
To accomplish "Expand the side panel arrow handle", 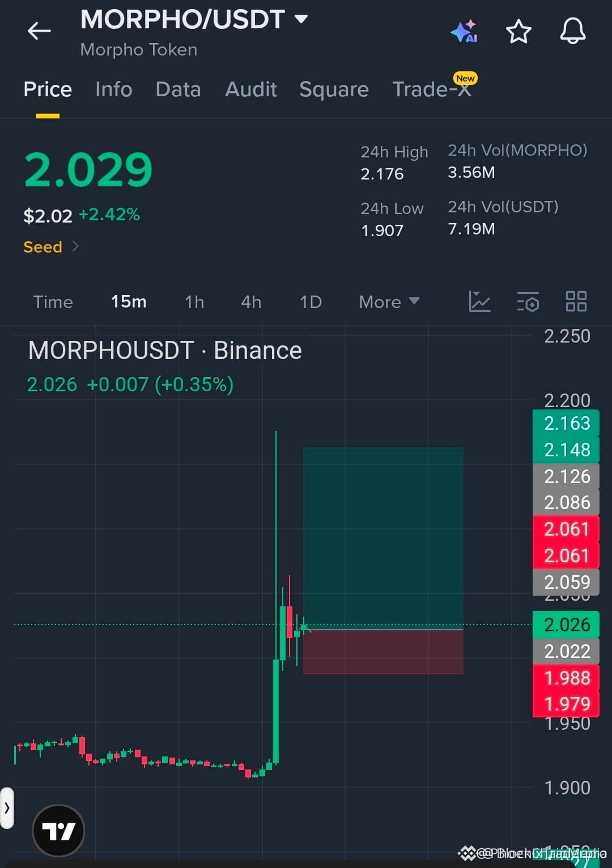I will click(7, 808).
